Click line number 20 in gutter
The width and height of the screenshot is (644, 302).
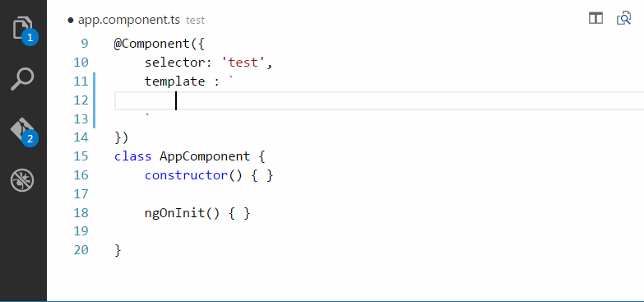click(x=81, y=250)
